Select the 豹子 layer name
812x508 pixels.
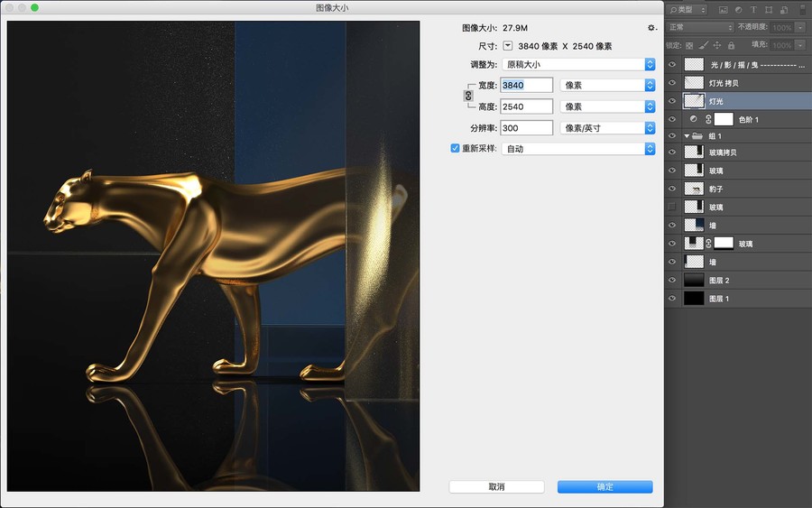tap(715, 189)
